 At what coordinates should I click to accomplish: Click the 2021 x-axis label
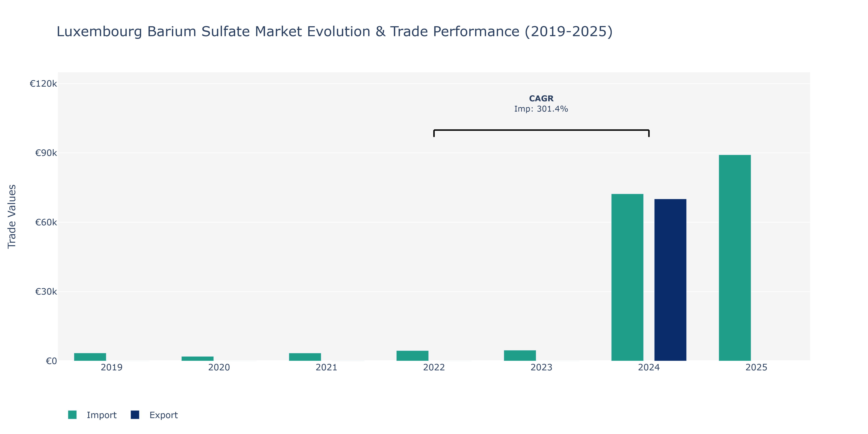tap(327, 367)
